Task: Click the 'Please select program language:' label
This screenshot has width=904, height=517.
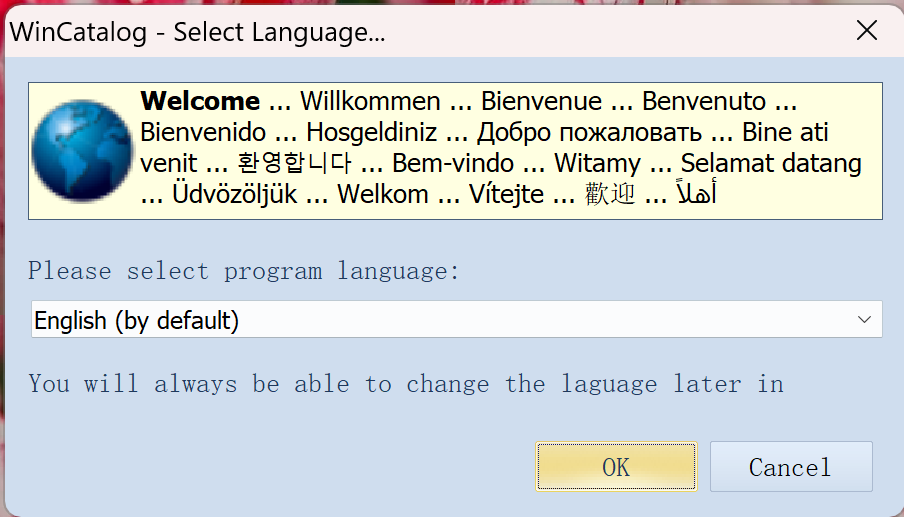Action: 244,271
